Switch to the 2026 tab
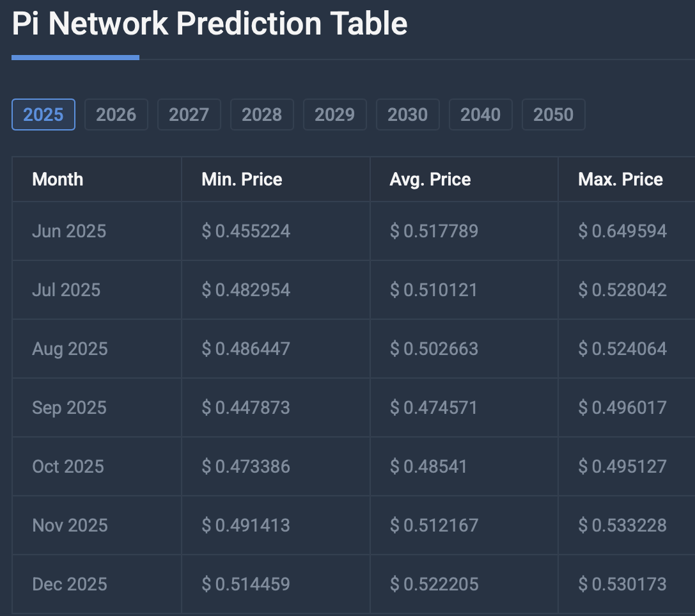Screen dimensions: 695x616 point(116,115)
